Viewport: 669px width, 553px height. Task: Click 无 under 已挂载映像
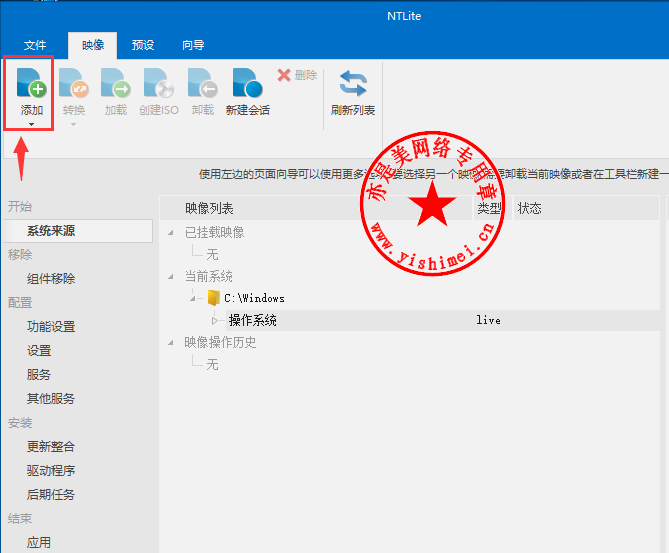tap(212, 255)
